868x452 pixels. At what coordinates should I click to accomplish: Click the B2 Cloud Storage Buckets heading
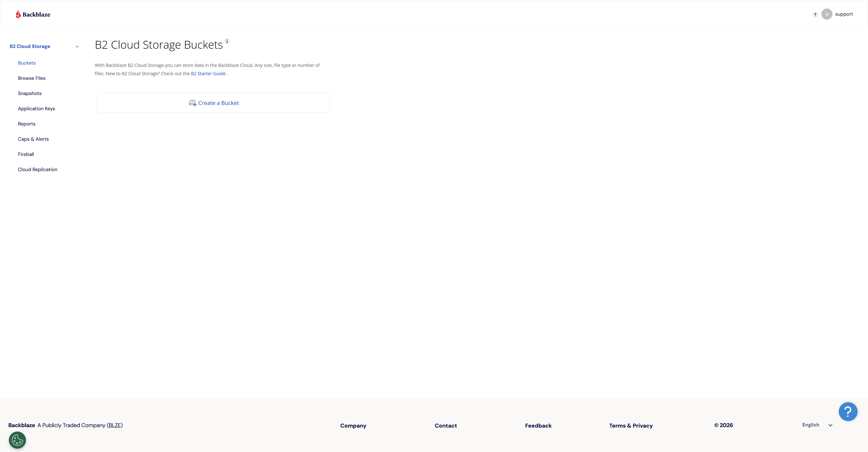pyautogui.click(x=159, y=45)
